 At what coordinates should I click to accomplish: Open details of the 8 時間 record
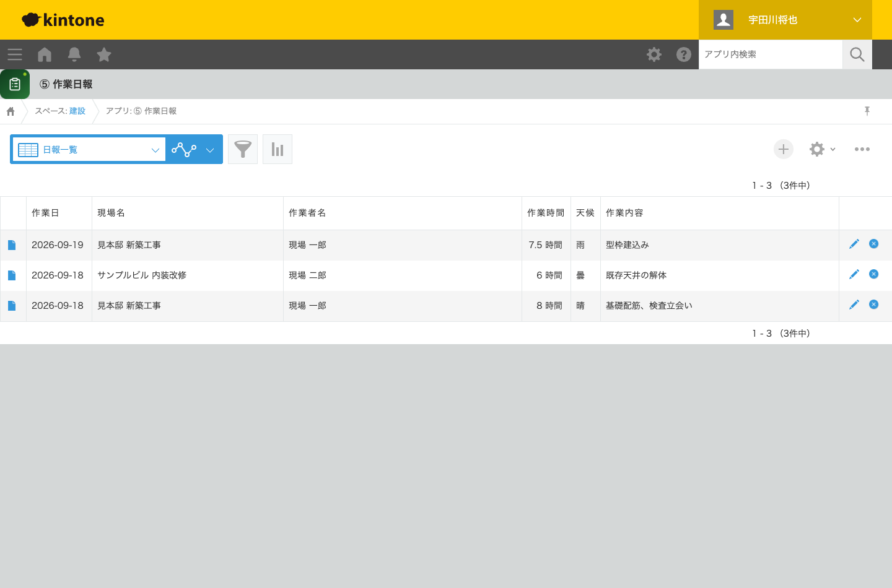[12, 306]
